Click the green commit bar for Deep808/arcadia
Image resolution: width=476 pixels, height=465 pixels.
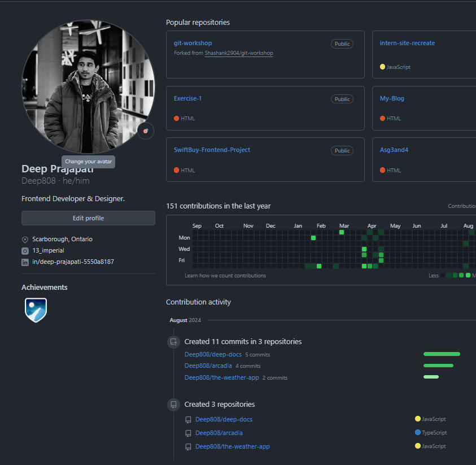pos(438,366)
